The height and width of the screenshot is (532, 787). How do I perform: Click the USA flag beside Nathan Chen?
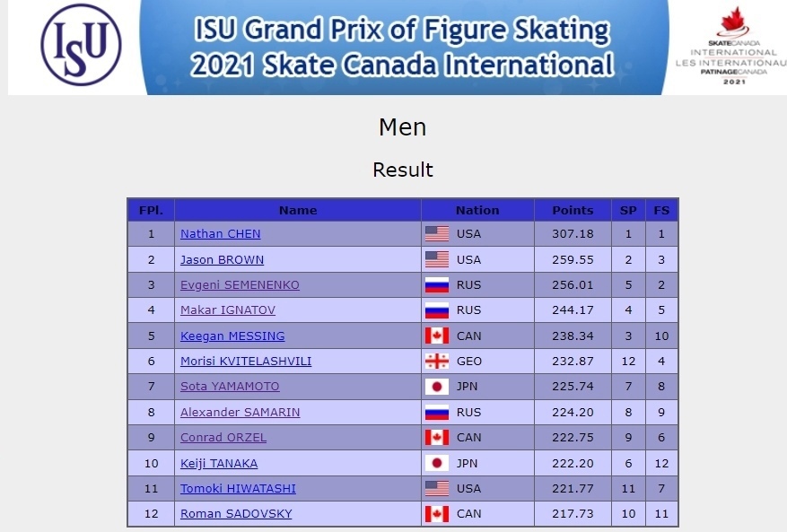click(437, 234)
